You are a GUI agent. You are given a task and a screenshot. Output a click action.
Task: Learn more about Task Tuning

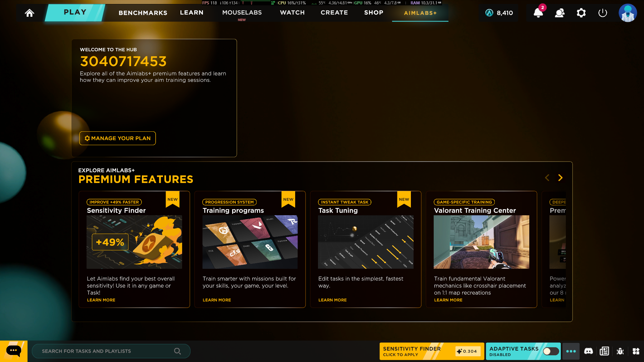click(332, 300)
